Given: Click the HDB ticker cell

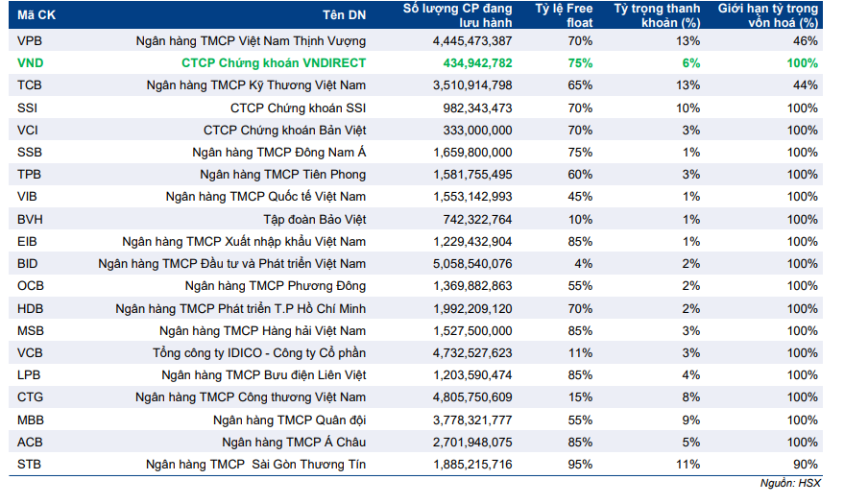Looking at the screenshot, I should coord(30,309).
